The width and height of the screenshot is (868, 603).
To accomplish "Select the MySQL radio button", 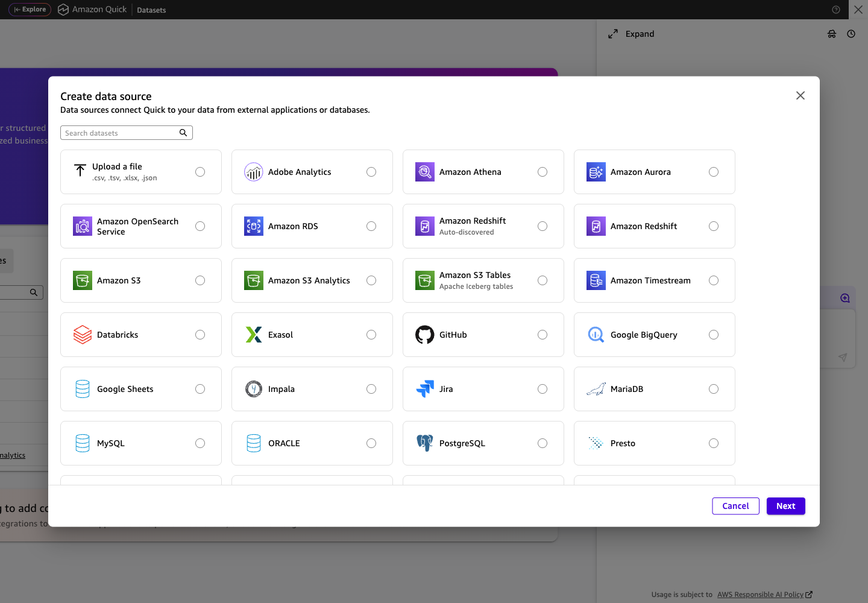I will click(x=200, y=443).
